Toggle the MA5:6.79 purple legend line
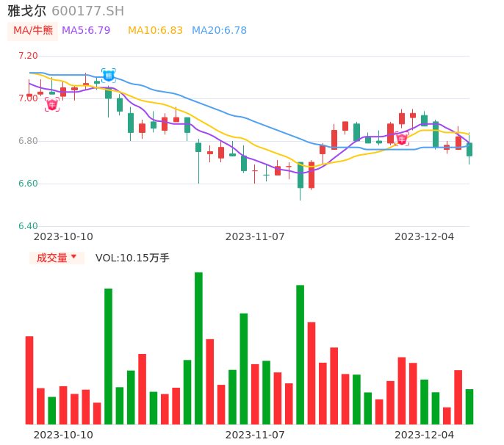504x445 pixels. tap(86, 31)
